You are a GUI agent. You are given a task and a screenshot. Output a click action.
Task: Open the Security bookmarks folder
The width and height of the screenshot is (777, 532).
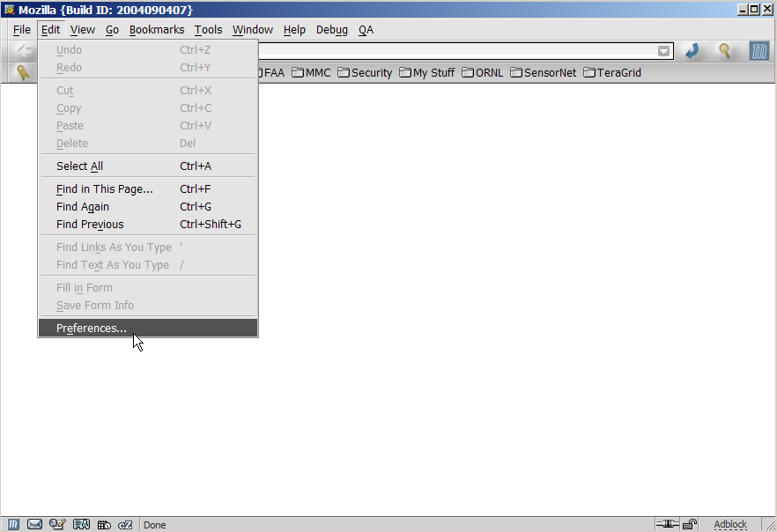365,73
